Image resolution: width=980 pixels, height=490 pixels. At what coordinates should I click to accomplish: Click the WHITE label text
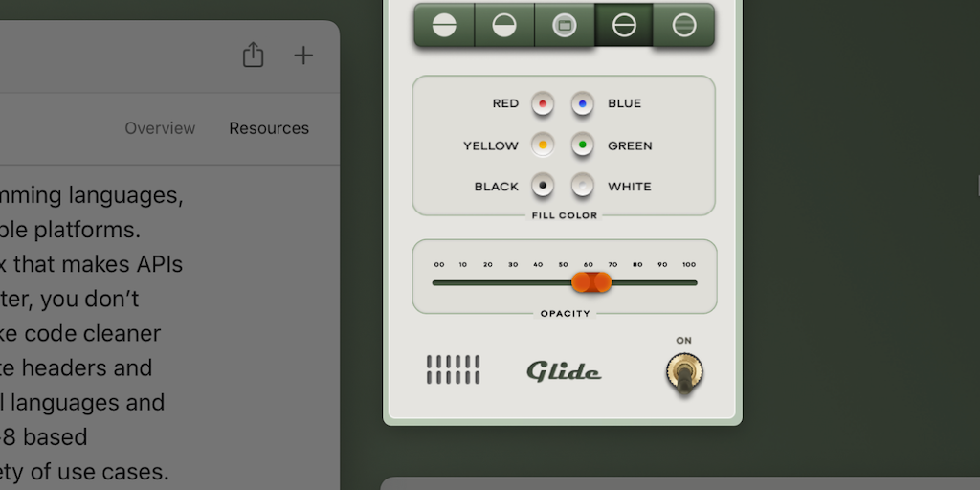pyautogui.click(x=630, y=187)
